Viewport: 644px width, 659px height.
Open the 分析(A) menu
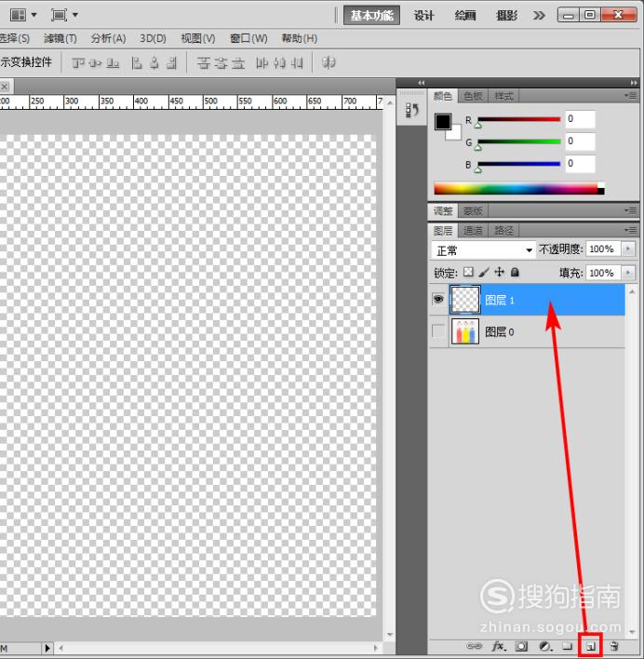[x=108, y=39]
